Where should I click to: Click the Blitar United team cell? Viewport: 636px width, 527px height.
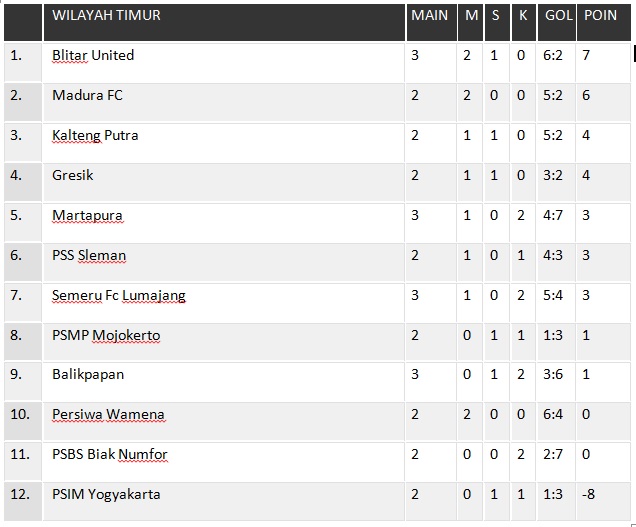point(93,56)
